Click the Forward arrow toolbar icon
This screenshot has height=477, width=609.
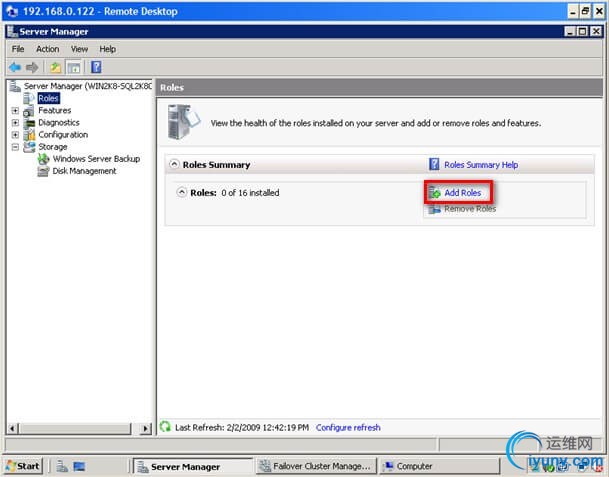(32, 67)
